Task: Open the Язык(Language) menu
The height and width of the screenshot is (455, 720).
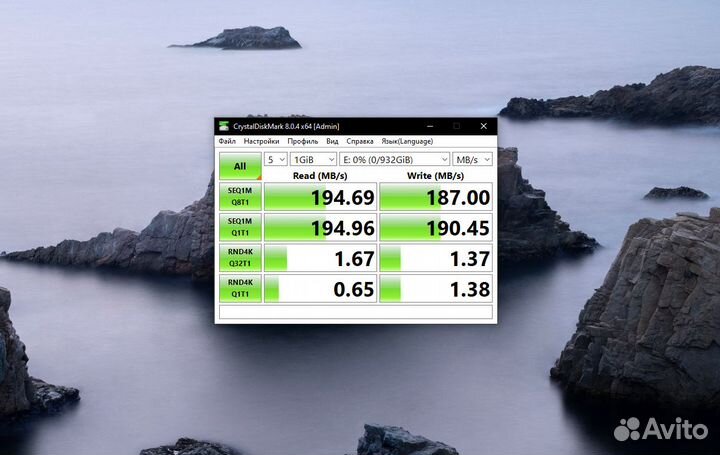Action: click(x=409, y=142)
